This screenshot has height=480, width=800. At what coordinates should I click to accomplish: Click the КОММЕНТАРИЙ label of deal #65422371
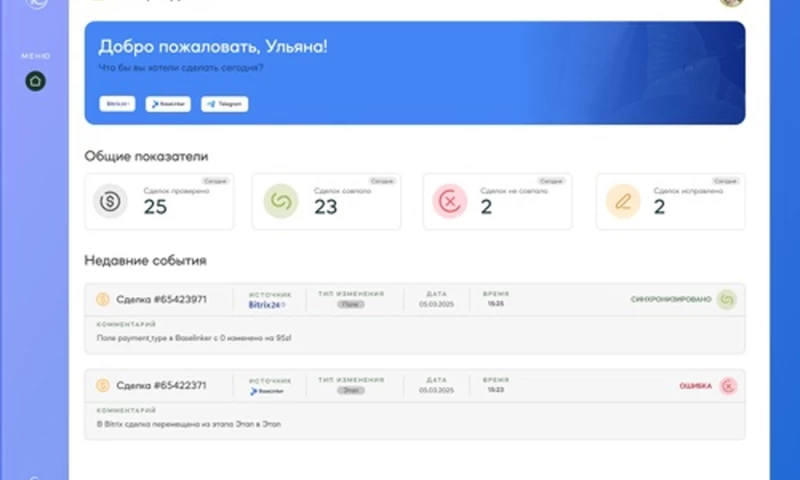(x=126, y=411)
